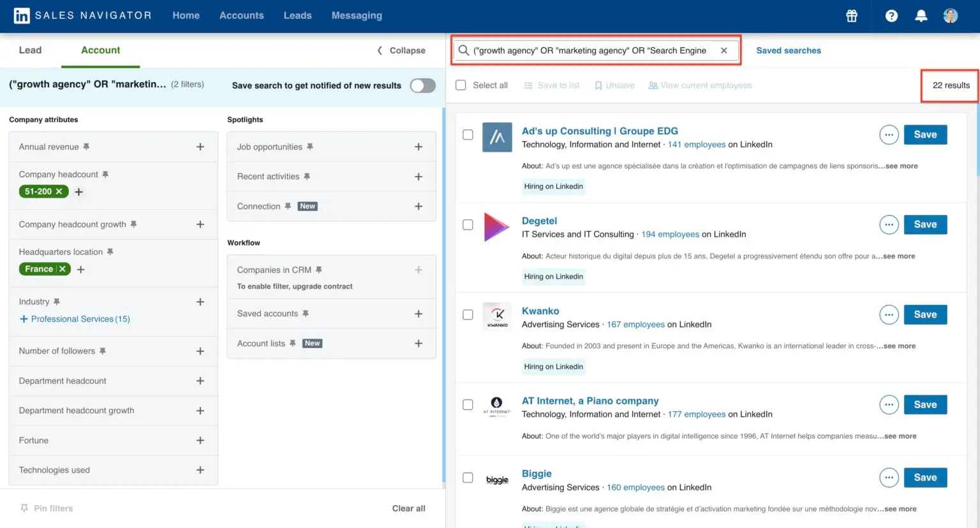Expand Number of followers filter
The height and width of the screenshot is (528, 980).
[200, 351]
